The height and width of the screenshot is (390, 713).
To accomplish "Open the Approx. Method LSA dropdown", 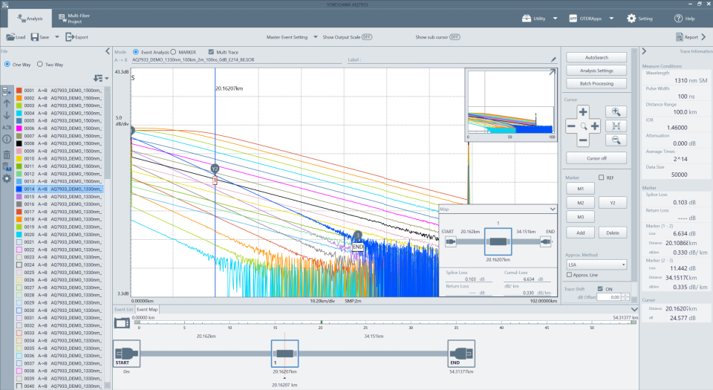I will 597,265.
